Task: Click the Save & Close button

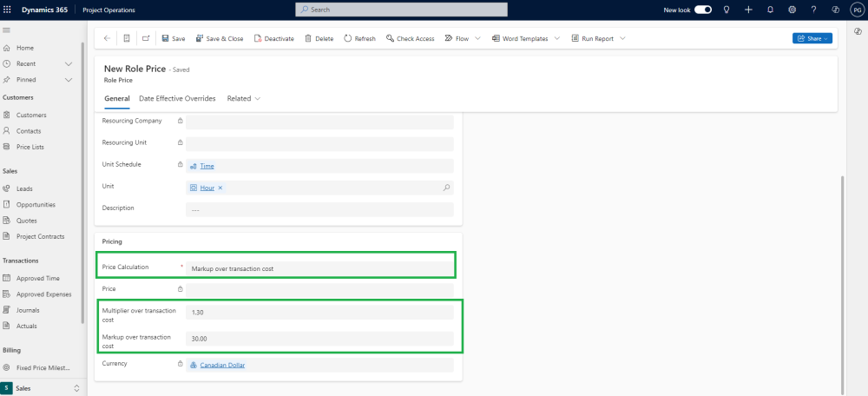Action: coord(220,39)
